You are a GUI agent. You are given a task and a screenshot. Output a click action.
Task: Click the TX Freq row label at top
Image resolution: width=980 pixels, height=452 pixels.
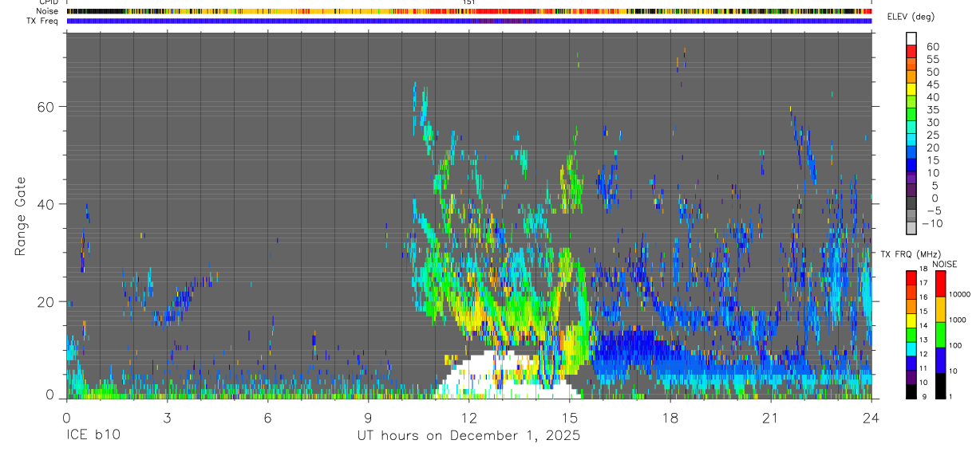43,21
